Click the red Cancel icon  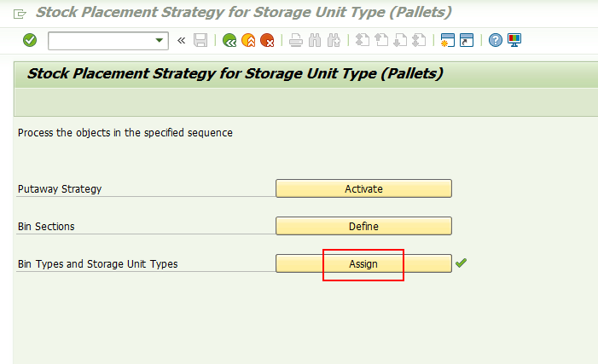pos(267,40)
